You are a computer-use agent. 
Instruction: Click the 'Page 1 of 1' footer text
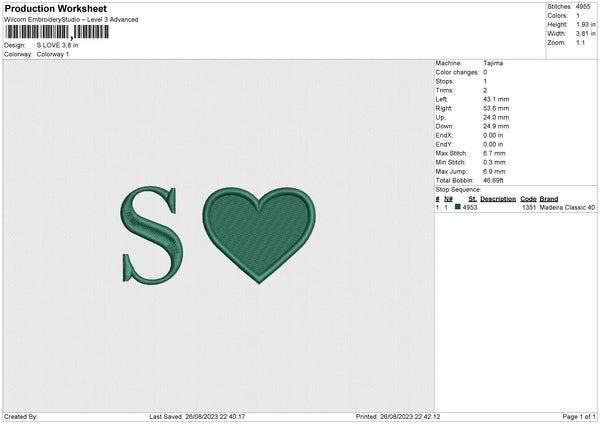coord(579,416)
